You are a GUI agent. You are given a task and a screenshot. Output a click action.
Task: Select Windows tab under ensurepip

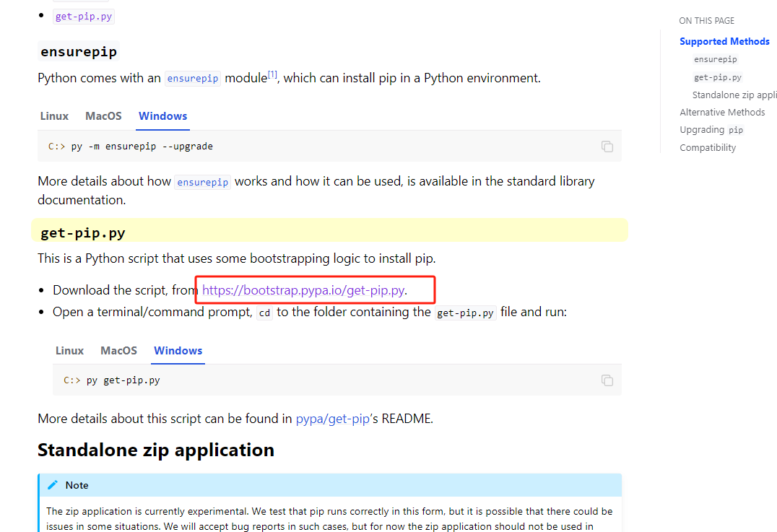tap(162, 116)
